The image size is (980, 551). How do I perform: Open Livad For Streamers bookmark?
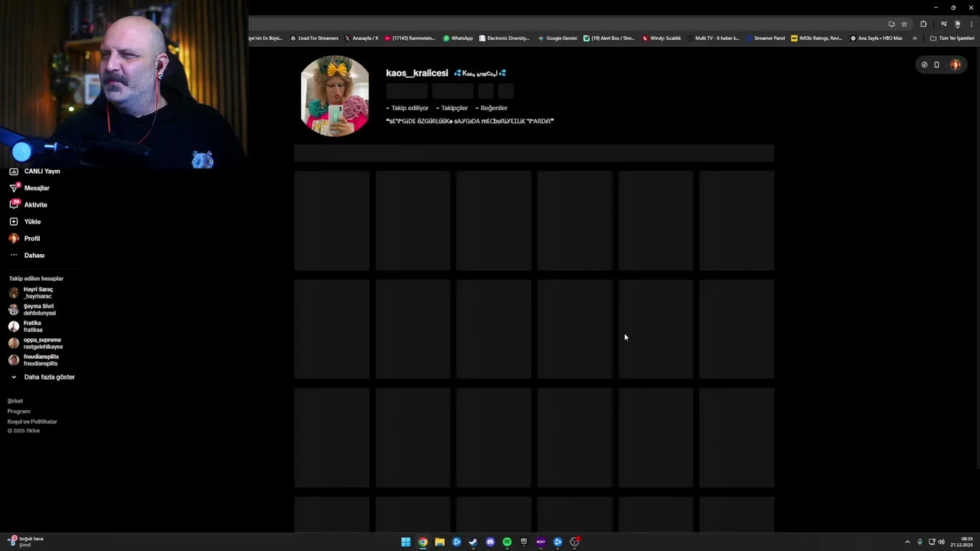tap(315, 38)
